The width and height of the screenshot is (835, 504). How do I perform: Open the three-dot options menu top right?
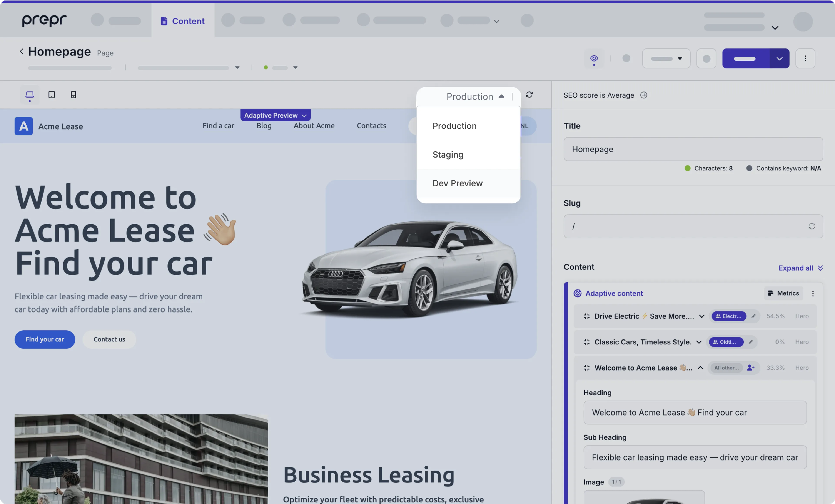click(x=805, y=58)
